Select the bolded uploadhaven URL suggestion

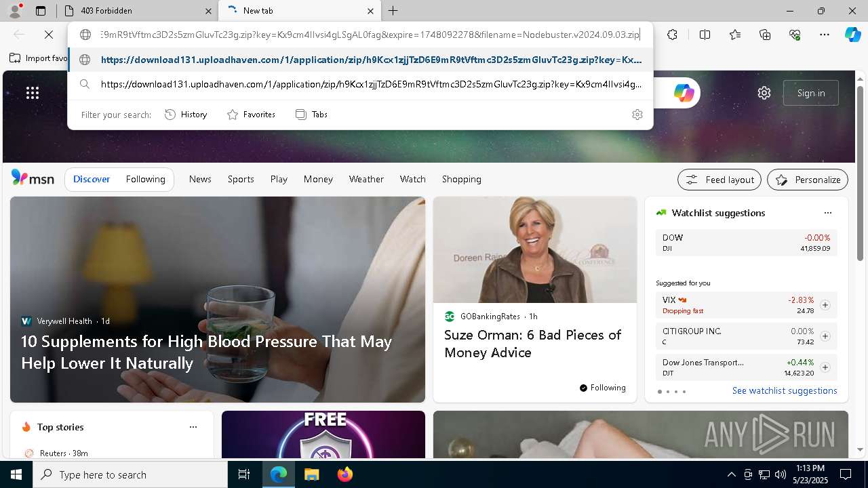(x=361, y=60)
